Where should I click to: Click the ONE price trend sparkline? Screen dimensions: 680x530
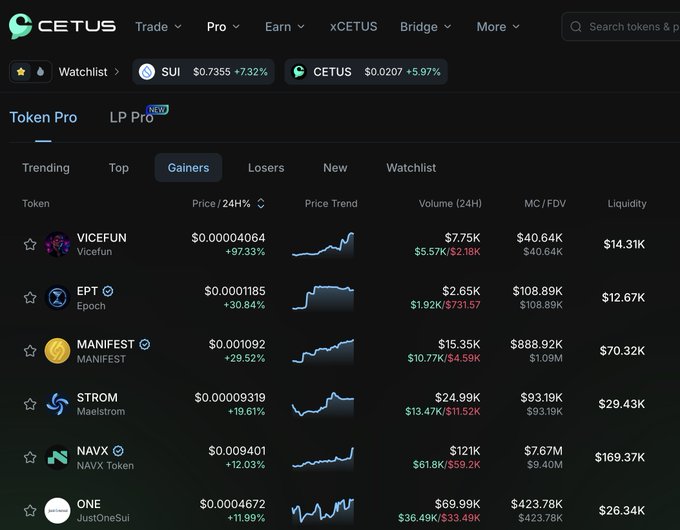[x=323, y=510]
